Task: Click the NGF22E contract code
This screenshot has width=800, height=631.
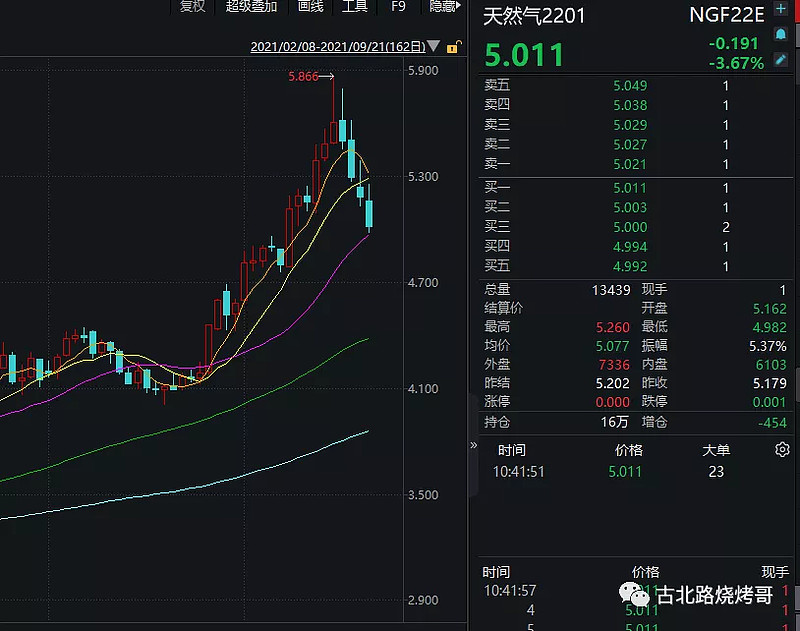Action: 727,15
